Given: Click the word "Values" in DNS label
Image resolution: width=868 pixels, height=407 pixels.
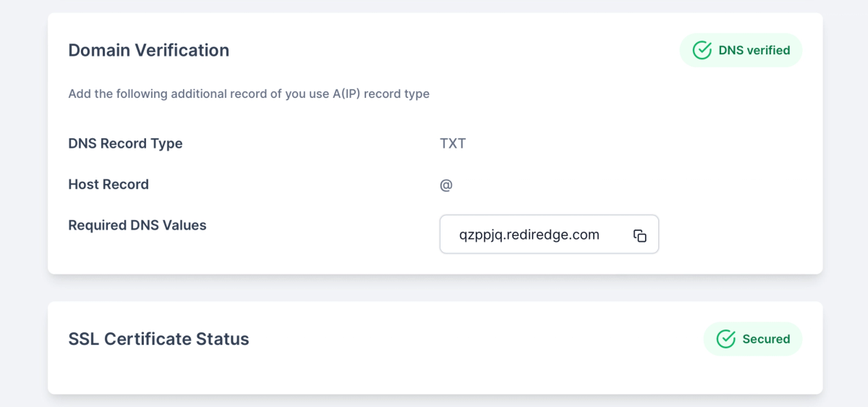Looking at the screenshot, I should coord(187,225).
